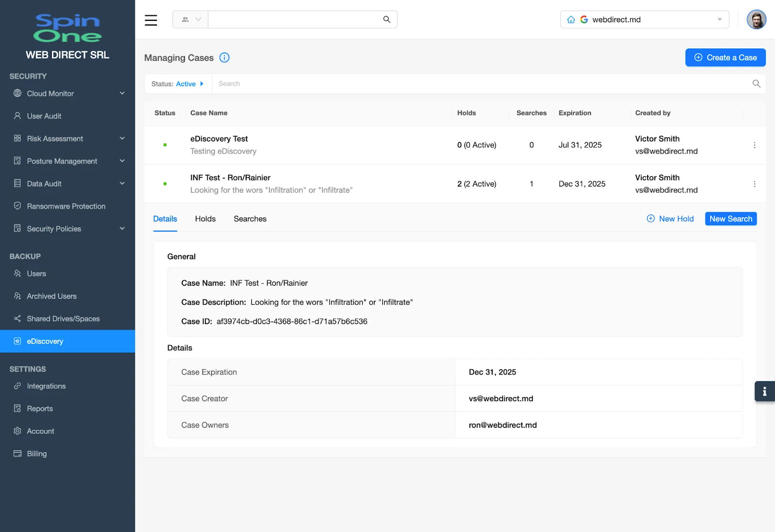Open User Audit from the sidebar
Screen dimensions: 775x532
point(43,116)
